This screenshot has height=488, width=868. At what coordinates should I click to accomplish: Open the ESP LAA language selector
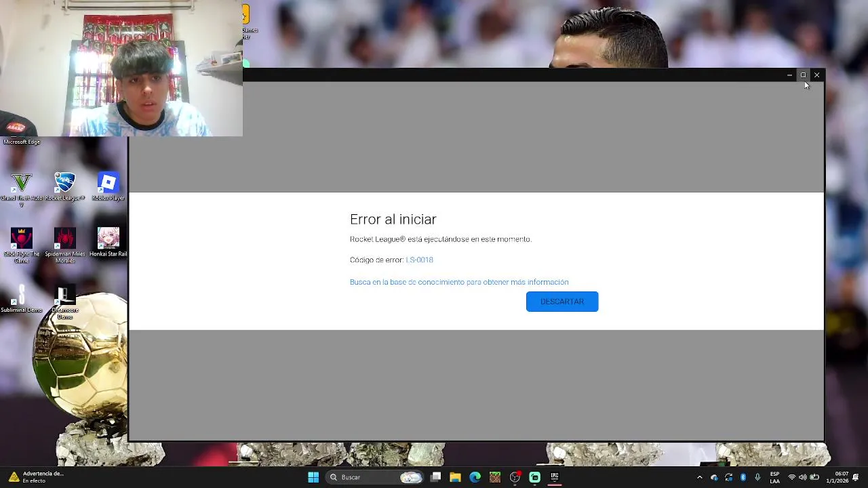(x=774, y=477)
